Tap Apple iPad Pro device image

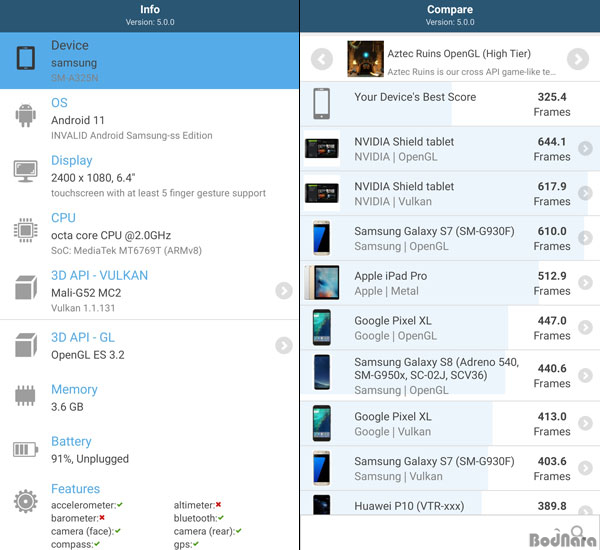[x=322, y=282]
